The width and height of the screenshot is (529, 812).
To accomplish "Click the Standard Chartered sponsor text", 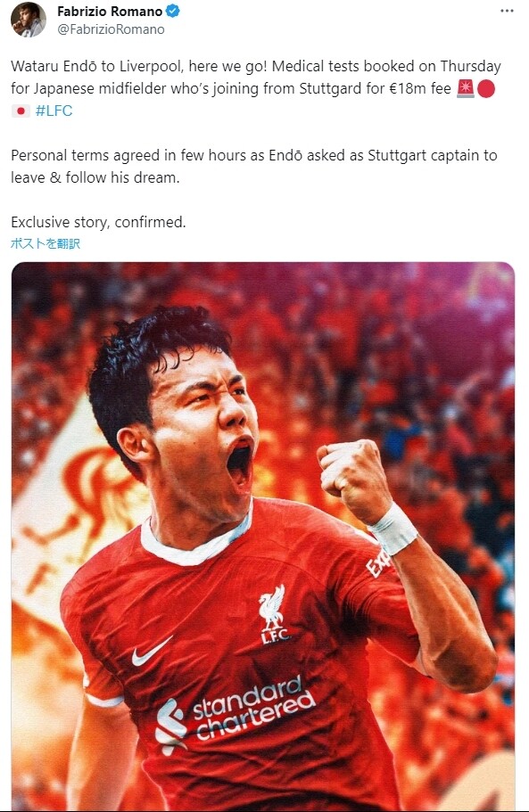I will tap(253, 708).
